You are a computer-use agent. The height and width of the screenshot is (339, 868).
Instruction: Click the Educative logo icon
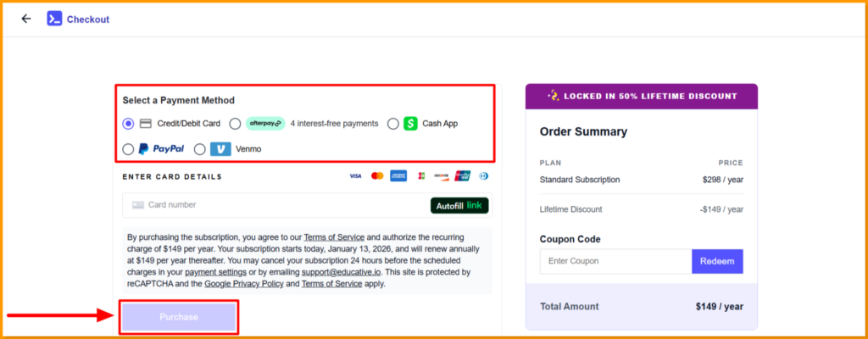point(54,19)
